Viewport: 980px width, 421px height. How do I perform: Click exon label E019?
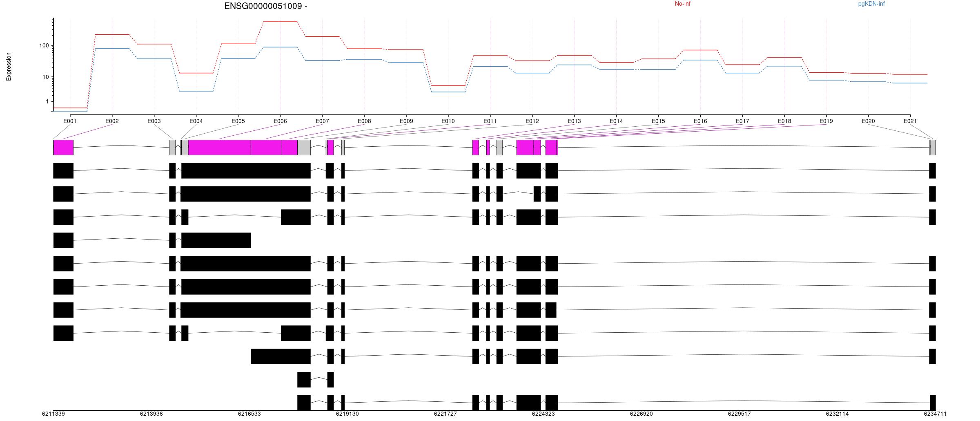pos(826,121)
